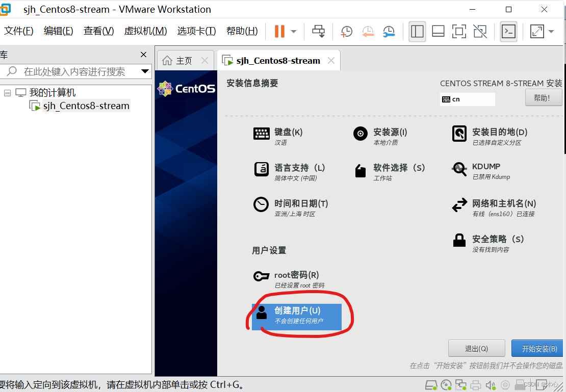566x392 pixels.
Task: Open the 查看(V) menu
Action: coord(98,31)
